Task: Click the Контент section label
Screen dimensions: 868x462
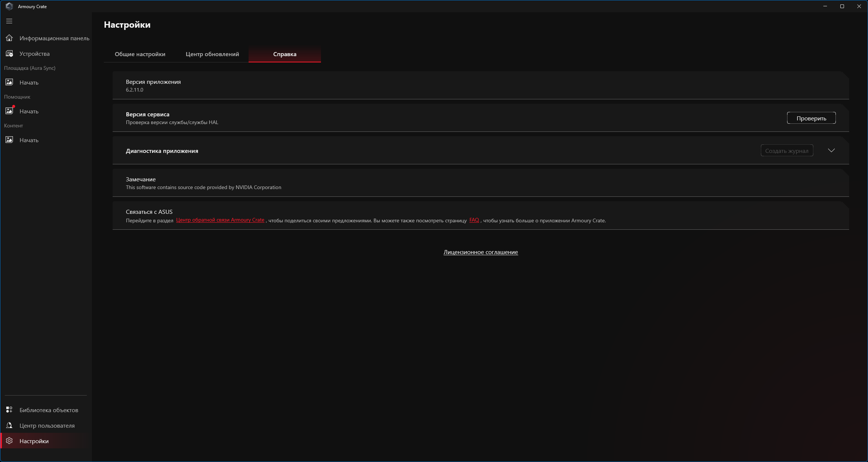Action: click(x=14, y=126)
